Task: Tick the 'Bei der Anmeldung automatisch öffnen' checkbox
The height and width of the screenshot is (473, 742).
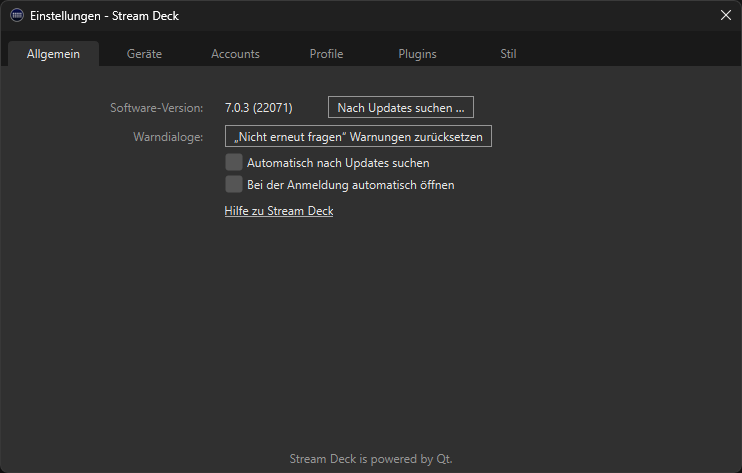Action: pos(234,184)
